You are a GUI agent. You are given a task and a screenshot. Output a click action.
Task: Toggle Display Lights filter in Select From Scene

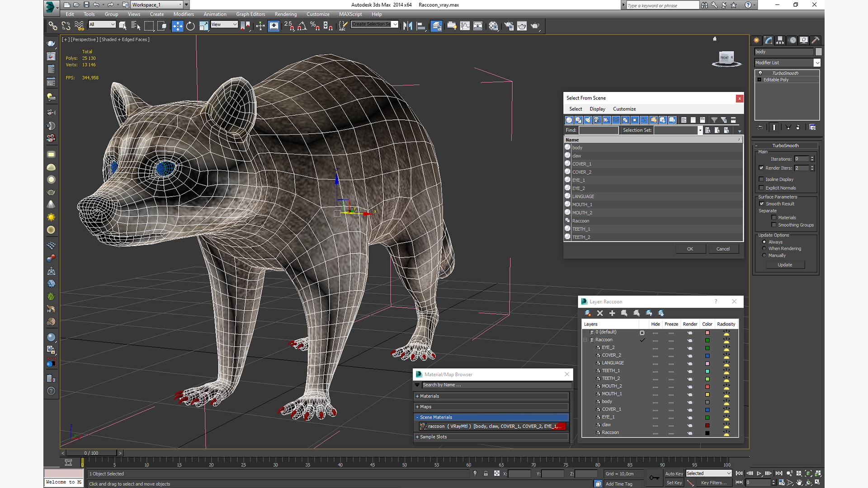pyautogui.click(x=588, y=120)
